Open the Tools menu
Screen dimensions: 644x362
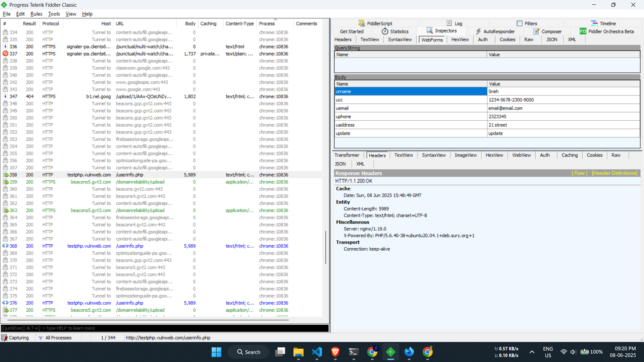click(x=54, y=14)
